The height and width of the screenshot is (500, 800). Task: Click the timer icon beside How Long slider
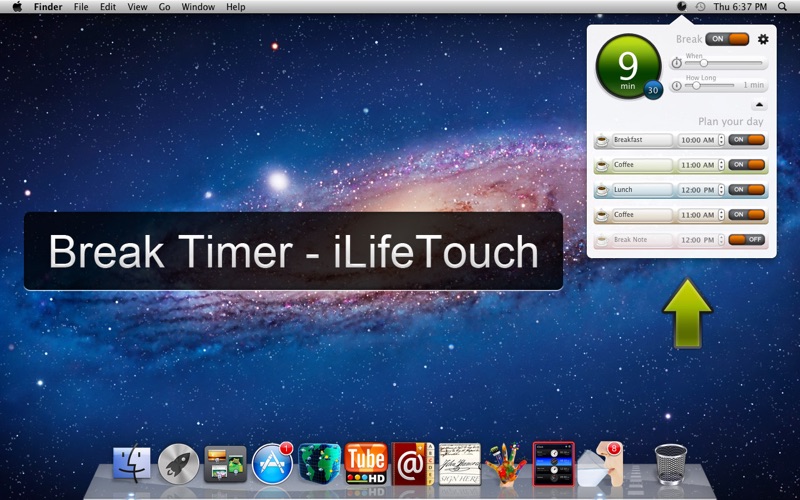pos(677,86)
